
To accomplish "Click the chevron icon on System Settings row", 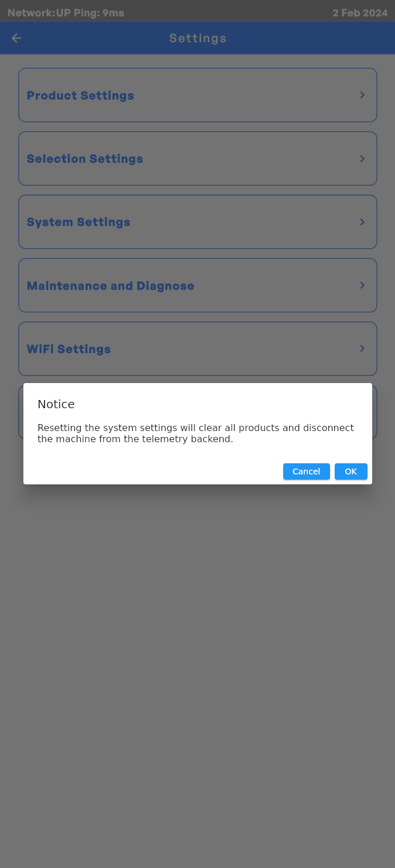I will point(362,221).
